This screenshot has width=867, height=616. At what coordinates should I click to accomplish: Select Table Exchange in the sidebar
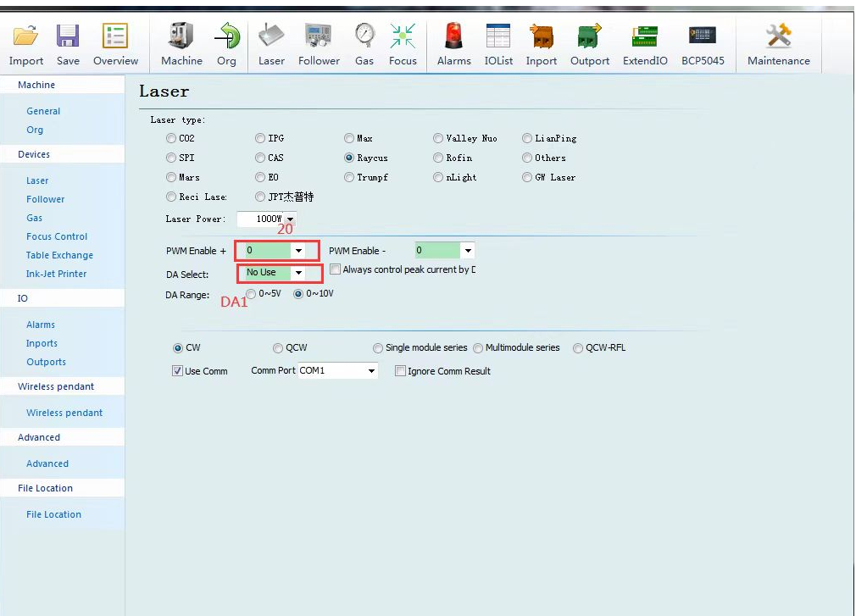[x=59, y=255]
